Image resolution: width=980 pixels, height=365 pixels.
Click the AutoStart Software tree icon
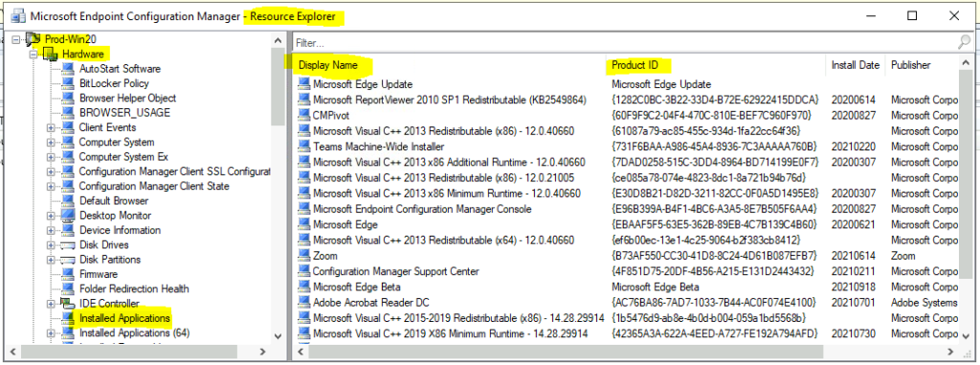pyautogui.click(x=68, y=69)
